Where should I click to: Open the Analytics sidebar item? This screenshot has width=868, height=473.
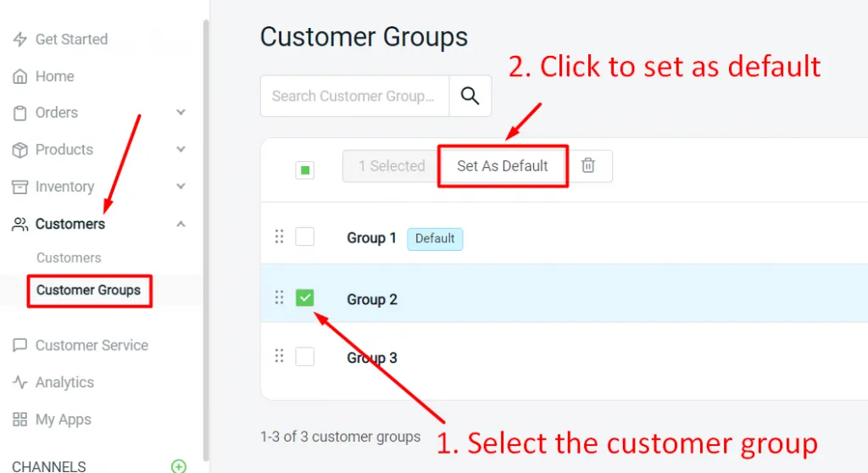point(64,382)
